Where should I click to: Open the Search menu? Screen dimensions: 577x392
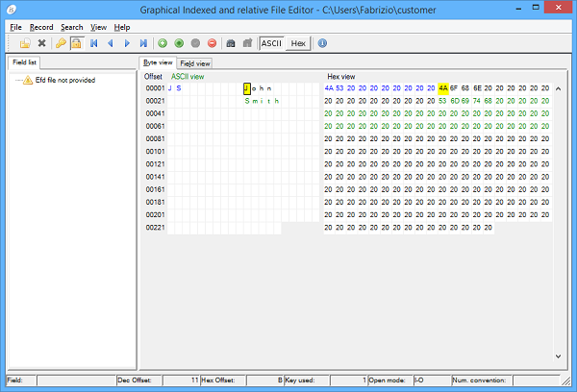point(71,27)
